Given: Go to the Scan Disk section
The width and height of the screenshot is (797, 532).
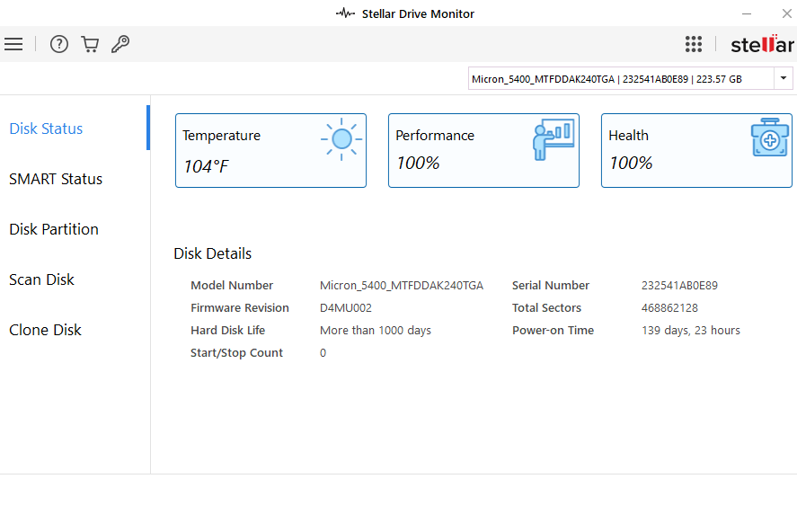Looking at the screenshot, I should [x=41, y=279].
